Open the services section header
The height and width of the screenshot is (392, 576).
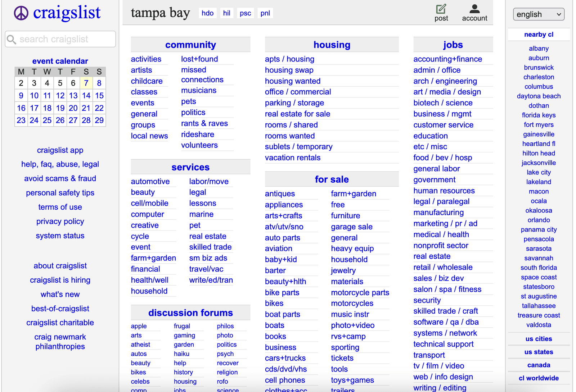(x=190, y=167)
